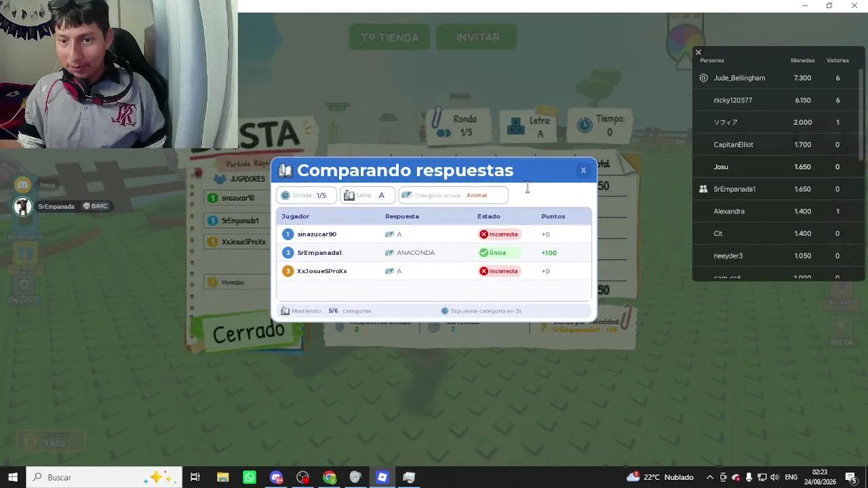
Task: Click player XxJosueSProXx in the comparison table
Action: (x=322, y=271)
